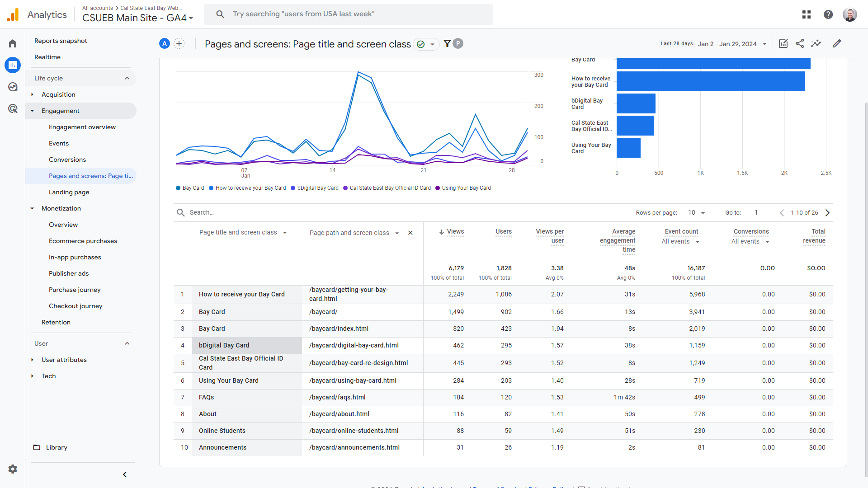Toggle How to receive your Bay Card legend
This screenshot has height=488, width=868.
point(247,188)
